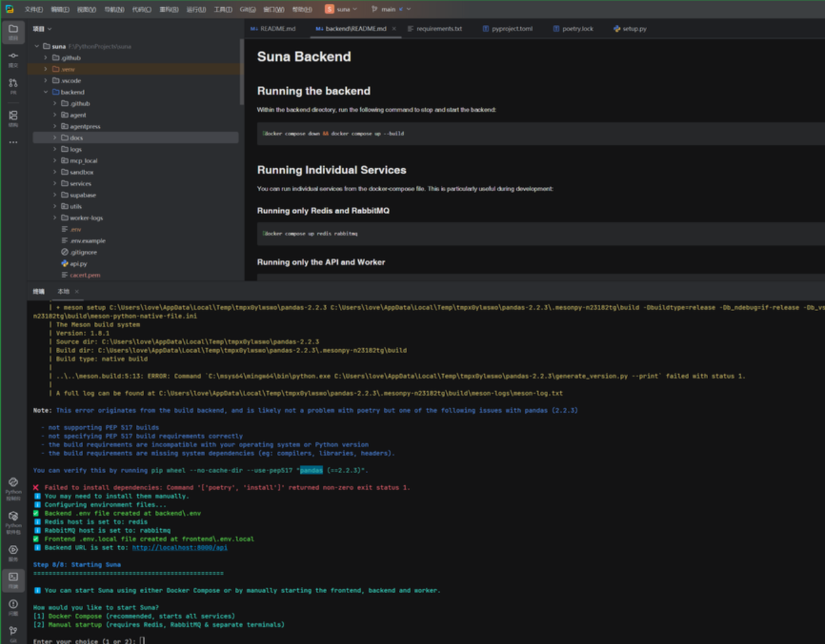Select the 本地 (Local) terminal tab
Viewport: 825px width, 644px height.
(x=64, y=292)
